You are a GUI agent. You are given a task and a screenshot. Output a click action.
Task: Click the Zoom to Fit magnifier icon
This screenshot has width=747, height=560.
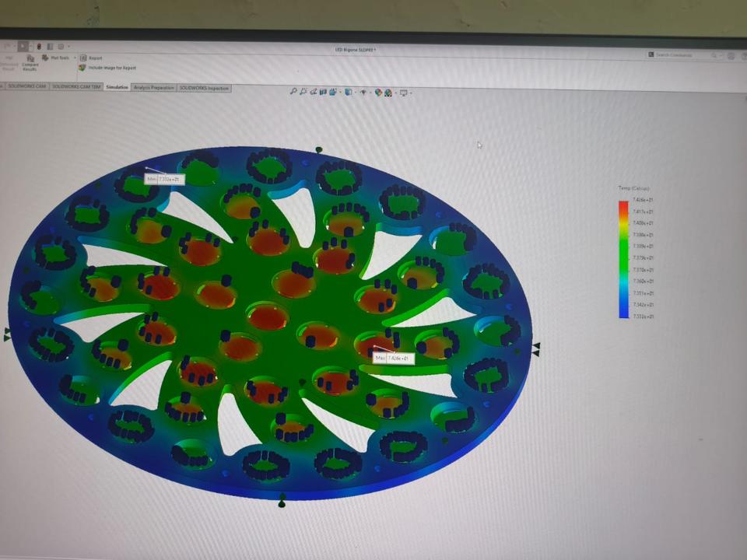[x=293, y=91]
